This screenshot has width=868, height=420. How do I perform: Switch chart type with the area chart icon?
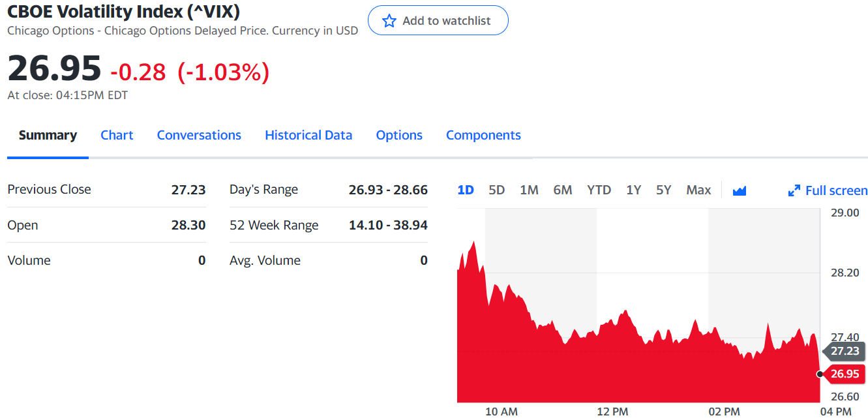739,190
